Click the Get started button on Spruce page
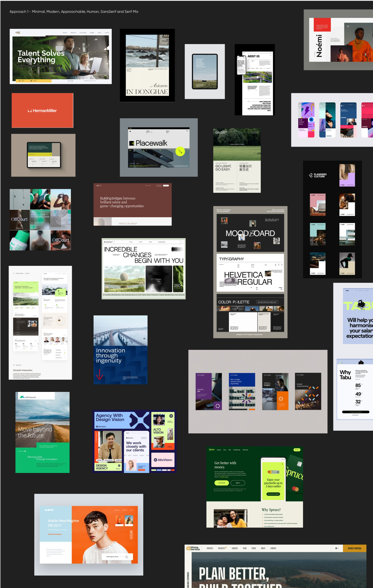Screen dimensions: 373x588 (222, 483)
